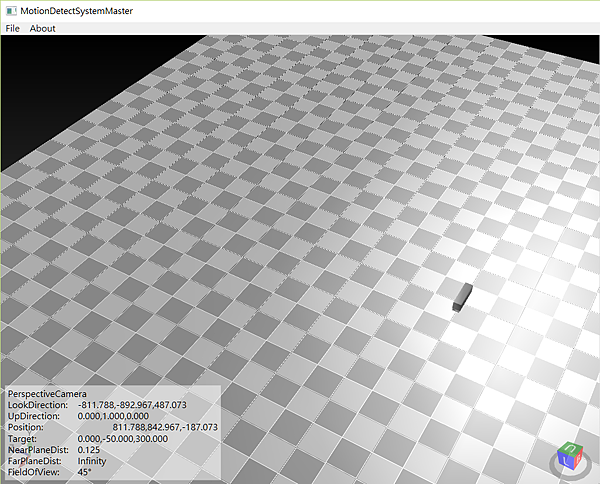
Task: Click the MotionDetectSystemMaster window icon
Action: [x=11, y=11]
